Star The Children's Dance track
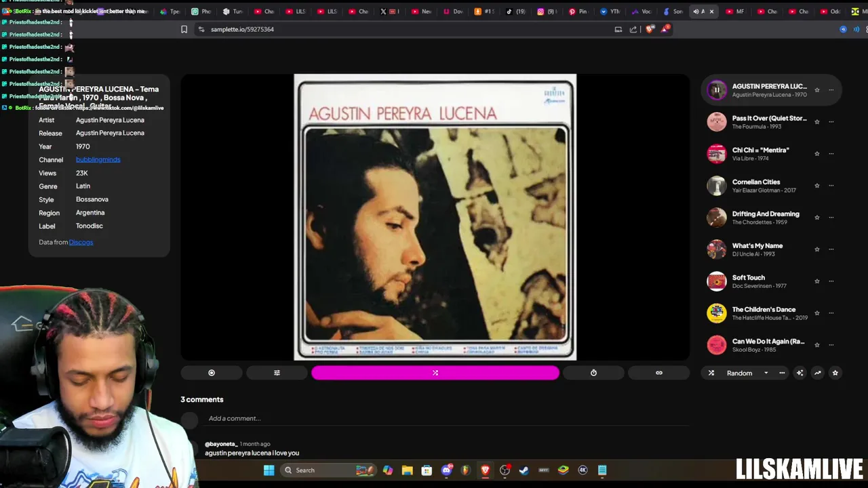 tap(816, 313)
